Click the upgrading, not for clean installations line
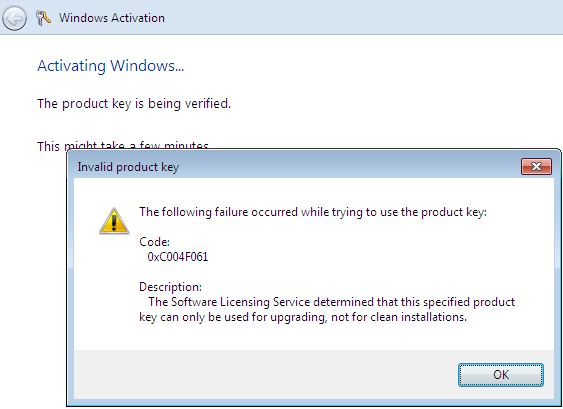 [x=303, y=317]
